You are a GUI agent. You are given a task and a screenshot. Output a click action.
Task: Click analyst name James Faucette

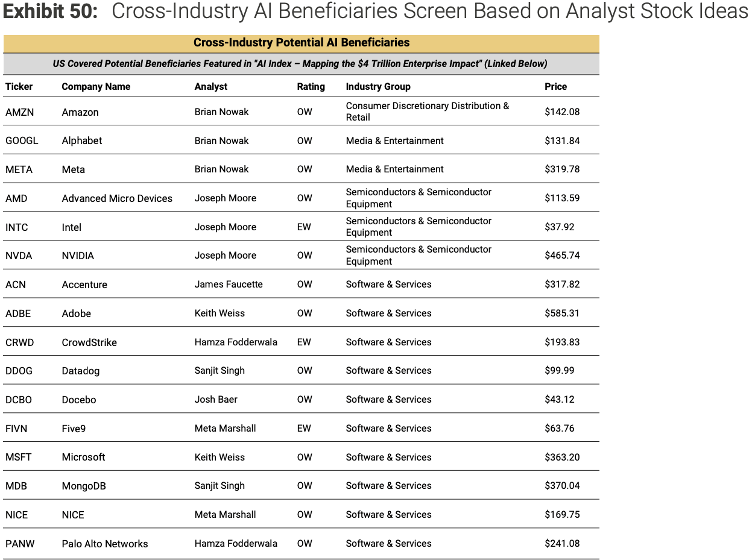point(229,285)
